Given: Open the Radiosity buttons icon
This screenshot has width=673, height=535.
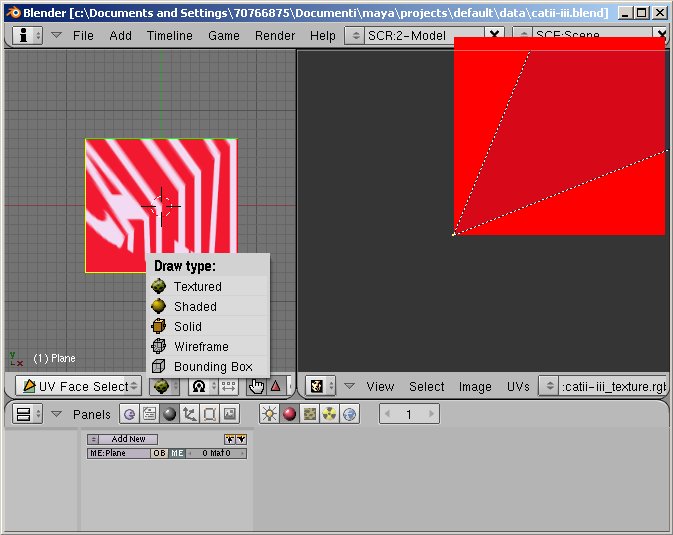Looking at the screenshot, I should coord(330,414).
